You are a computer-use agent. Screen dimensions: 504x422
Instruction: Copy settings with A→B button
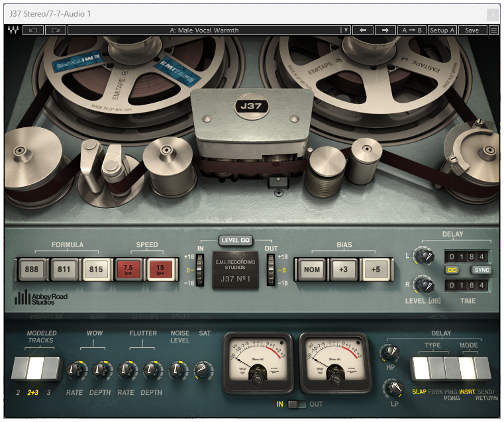[x=411, y=30]
